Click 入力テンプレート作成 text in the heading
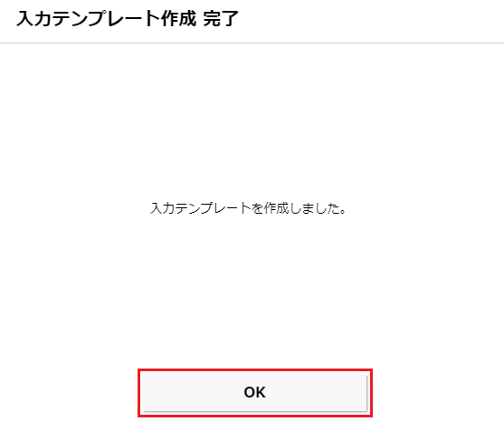Screen dimensions: 504x431 [106, 18]
